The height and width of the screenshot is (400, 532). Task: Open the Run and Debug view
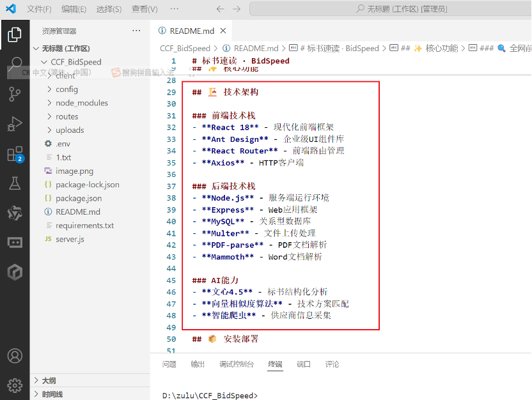point(15,124)
